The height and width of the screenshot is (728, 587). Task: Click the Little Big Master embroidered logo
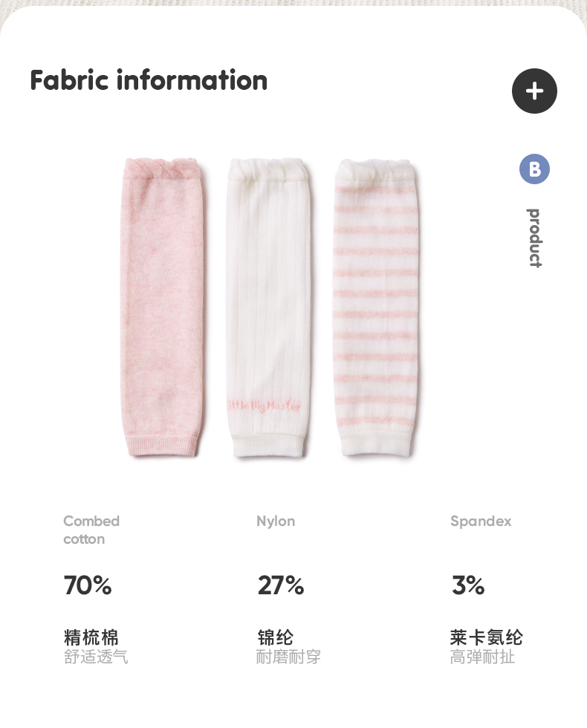pyautogui.click(x=264, y=406)
